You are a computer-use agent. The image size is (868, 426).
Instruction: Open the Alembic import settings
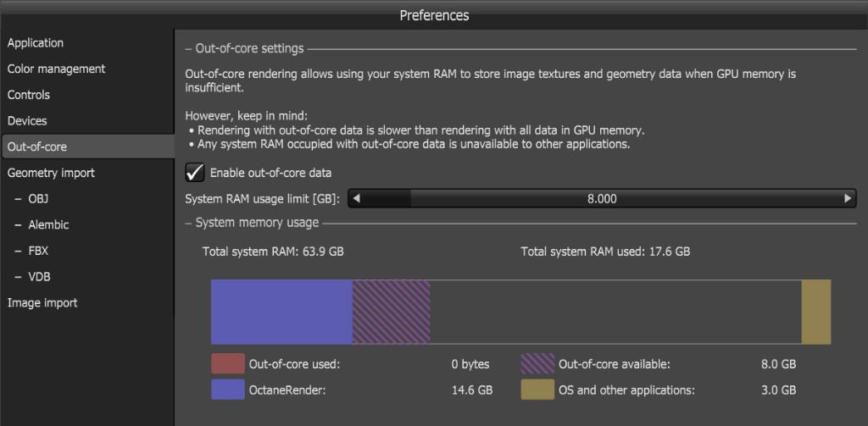(x=48, y=225)
